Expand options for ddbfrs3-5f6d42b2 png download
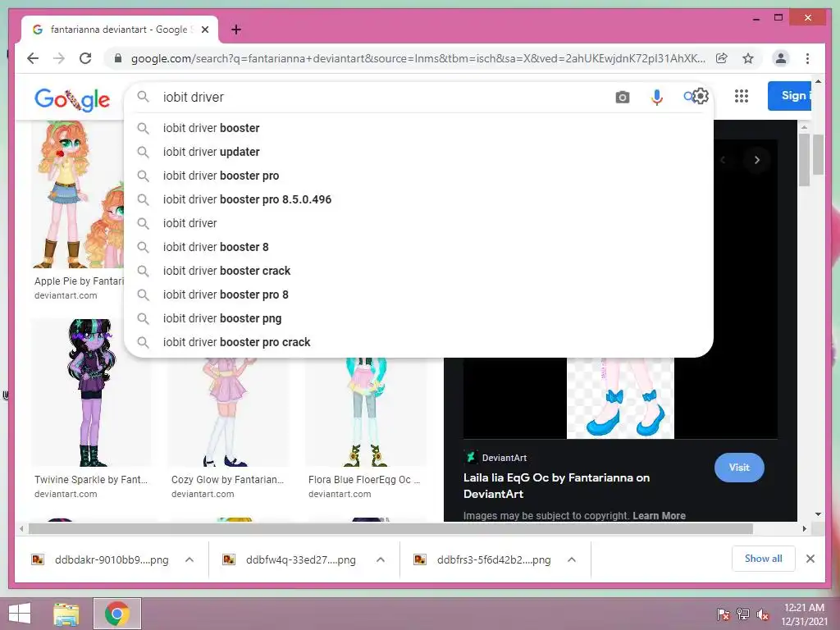Viewport: 840px width, 630px height. (572, 559)
